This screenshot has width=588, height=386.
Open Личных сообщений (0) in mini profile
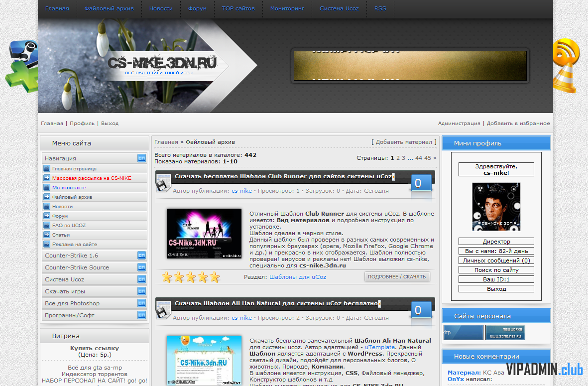coord(496,260)
